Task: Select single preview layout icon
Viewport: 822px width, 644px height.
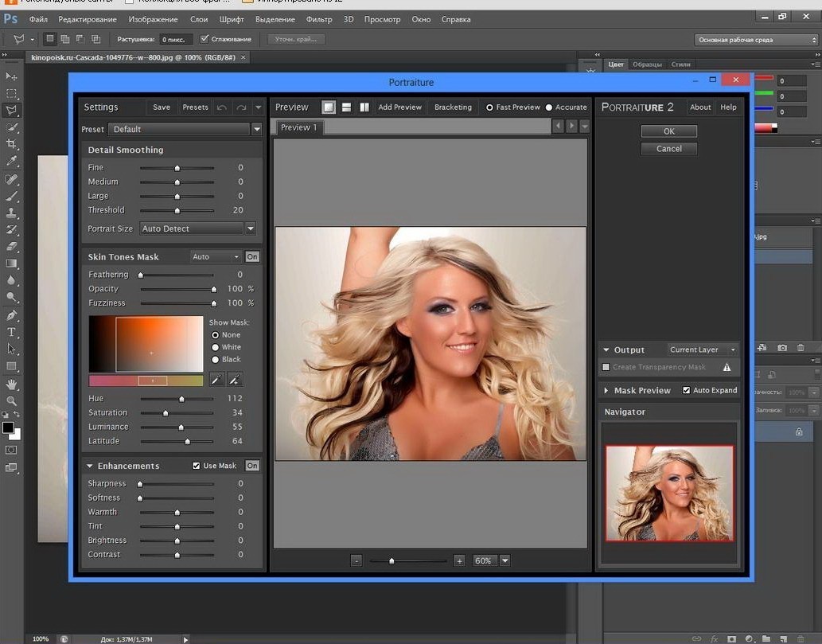Action: (328, 107)
